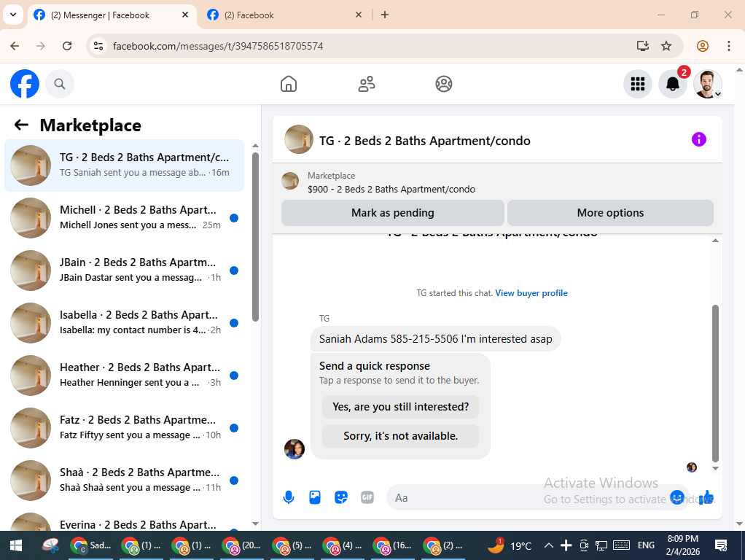
Task: Open the Windows Start menu
Action: (x=16, y=545)
